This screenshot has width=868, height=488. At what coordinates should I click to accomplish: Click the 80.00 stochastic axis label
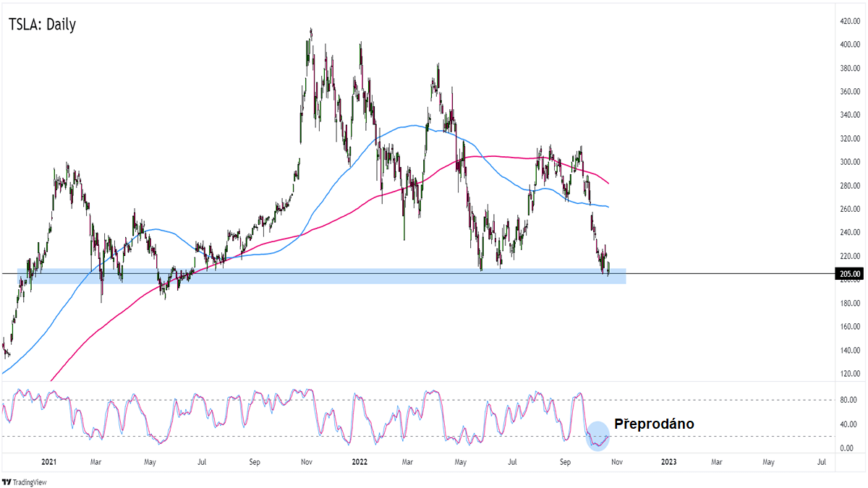pyautogui.click(x=848, y=400)
